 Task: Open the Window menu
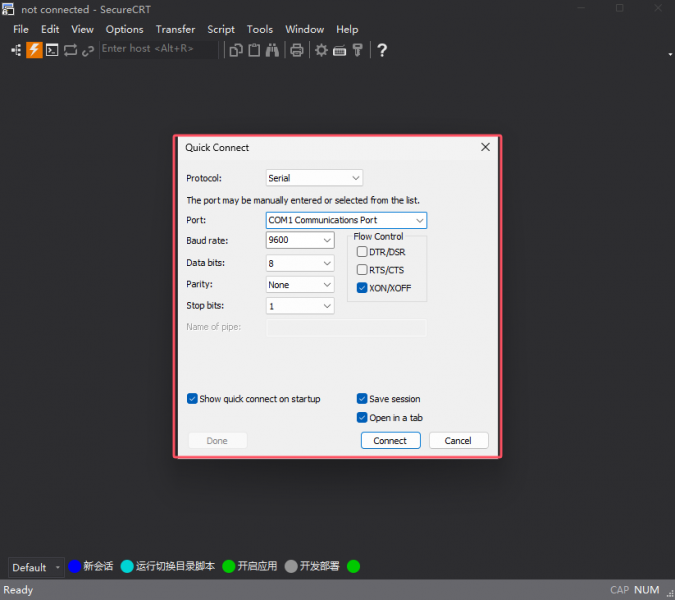coord(304,29)
